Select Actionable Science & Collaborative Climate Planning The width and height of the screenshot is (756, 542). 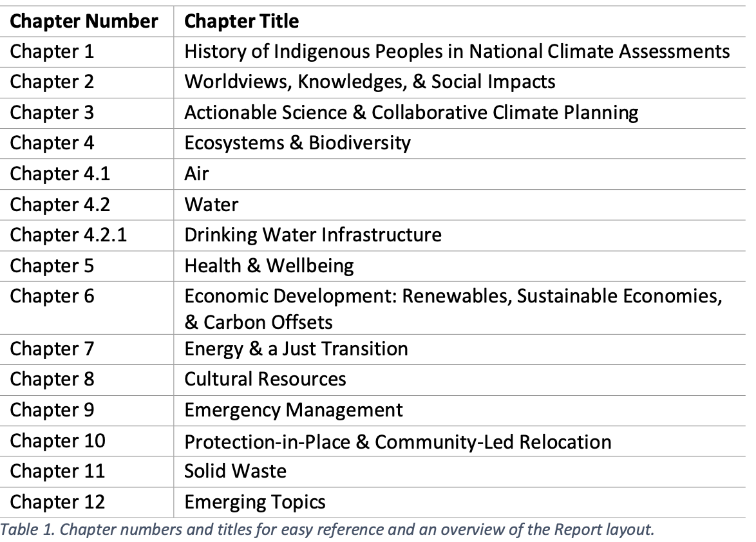click(x=411, y=113)
